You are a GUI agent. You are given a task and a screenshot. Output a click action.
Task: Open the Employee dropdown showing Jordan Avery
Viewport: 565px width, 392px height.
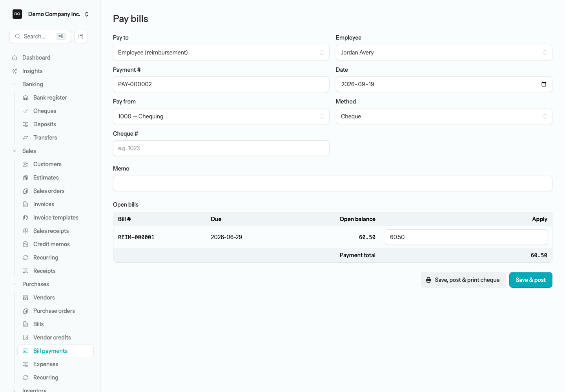[444, 53]
